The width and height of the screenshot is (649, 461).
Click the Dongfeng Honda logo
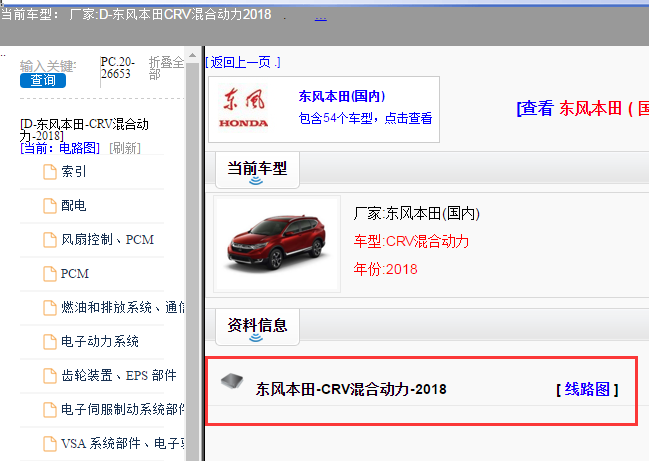click(x=243, y=107)
